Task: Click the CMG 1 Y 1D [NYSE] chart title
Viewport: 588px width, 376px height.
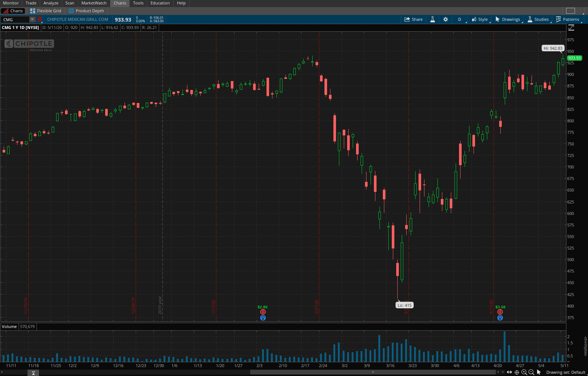Action: pyautogui.click(x=20, y=28)
